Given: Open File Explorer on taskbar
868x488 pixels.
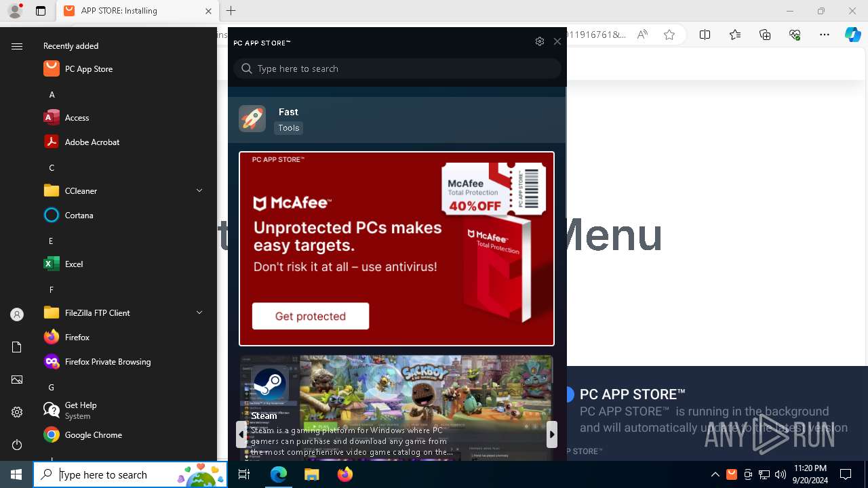Looking at the screenshot, I should pyautogui.click(x=311, y=474).
